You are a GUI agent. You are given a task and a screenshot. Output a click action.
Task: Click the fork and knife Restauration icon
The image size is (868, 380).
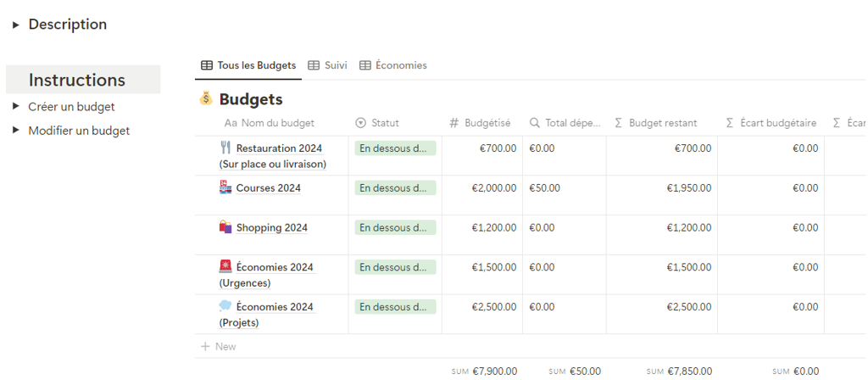tap(225, 148)
